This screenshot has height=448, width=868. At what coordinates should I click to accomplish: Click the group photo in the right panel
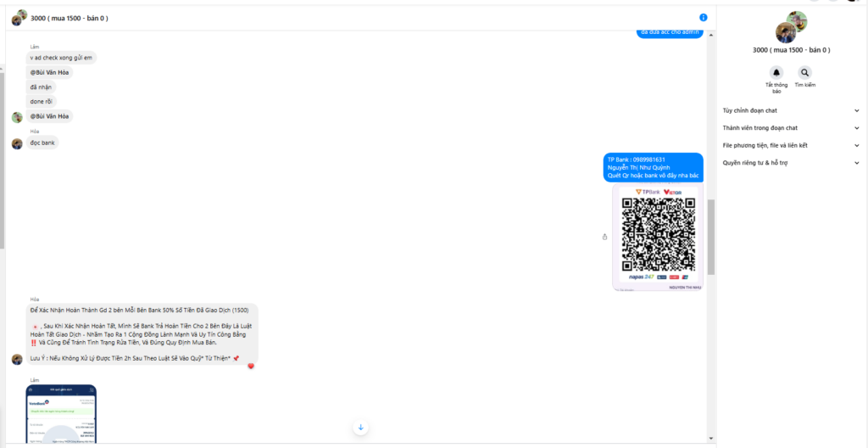coord(791,27)
